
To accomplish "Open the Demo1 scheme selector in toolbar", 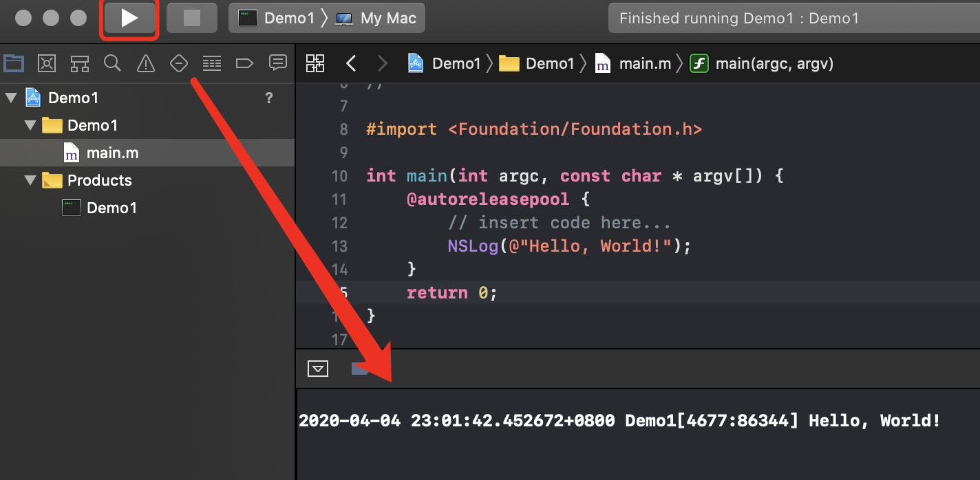I will click(277, 19).
